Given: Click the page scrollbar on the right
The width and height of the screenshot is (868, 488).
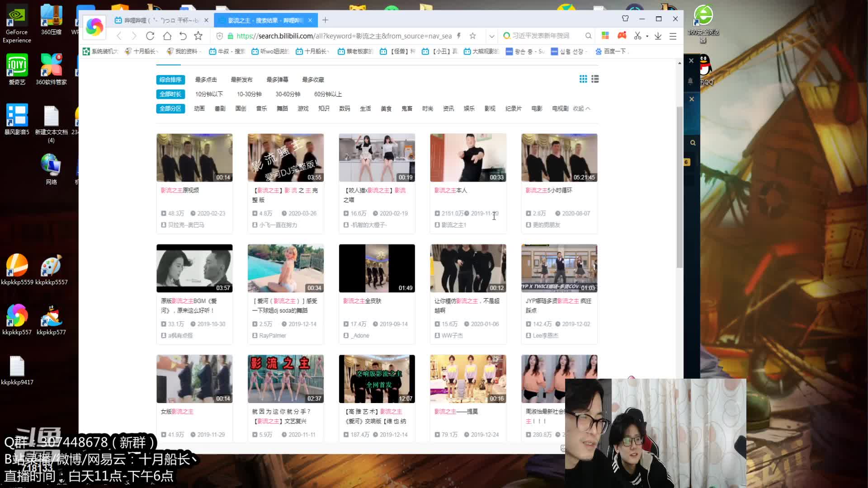Looking at the screenshot, I should 679,190.
